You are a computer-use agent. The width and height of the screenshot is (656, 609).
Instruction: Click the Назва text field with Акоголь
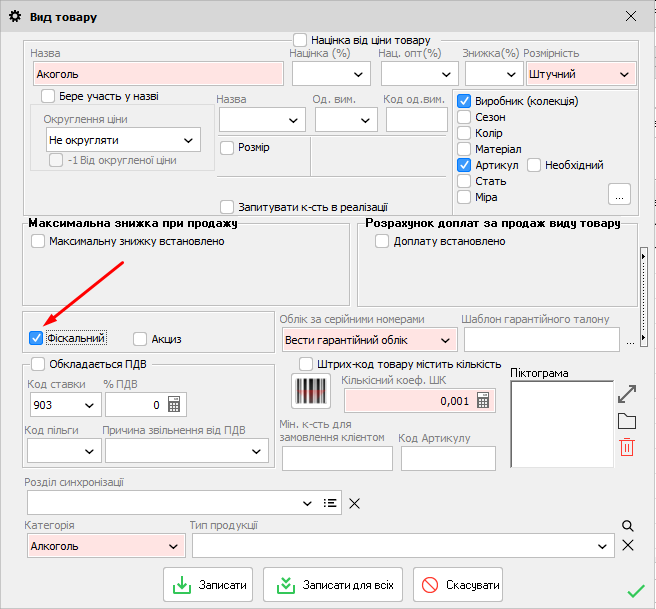158,74
